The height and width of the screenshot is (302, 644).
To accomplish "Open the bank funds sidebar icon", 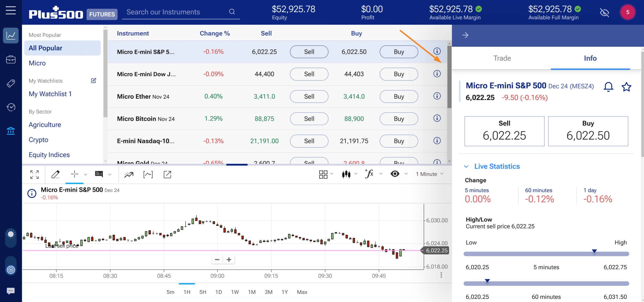I will (x=11, y=131).
